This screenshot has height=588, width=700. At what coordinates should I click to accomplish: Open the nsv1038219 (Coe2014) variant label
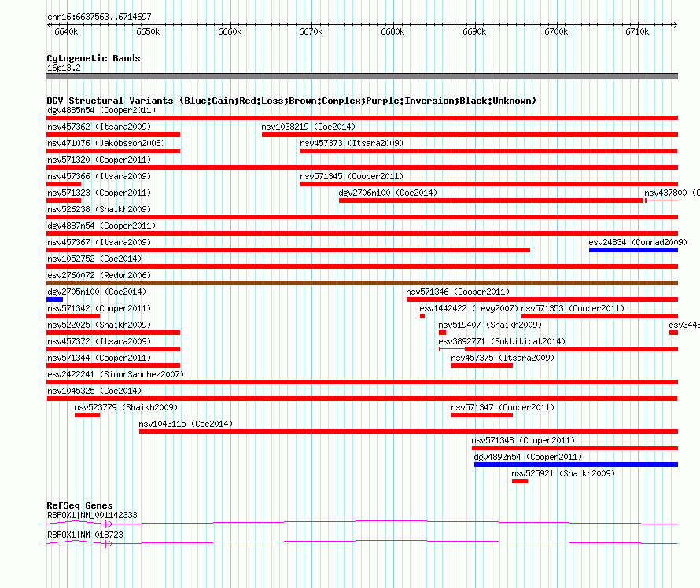point(308,127)
